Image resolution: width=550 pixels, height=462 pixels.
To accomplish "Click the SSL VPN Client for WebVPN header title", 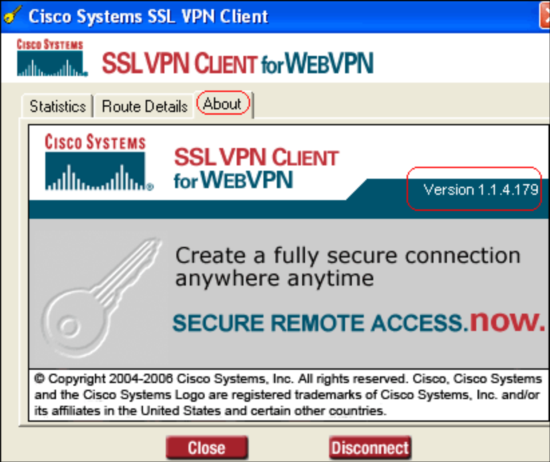I will coord(237,63).
